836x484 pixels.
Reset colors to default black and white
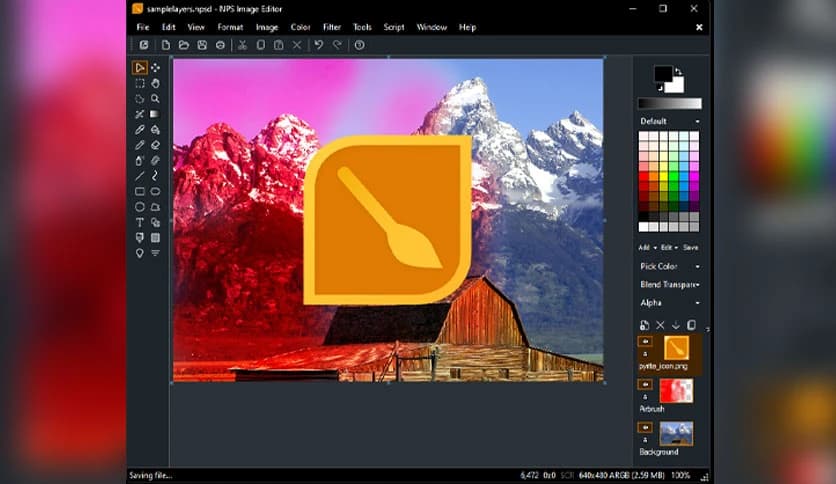coord(660,88)
